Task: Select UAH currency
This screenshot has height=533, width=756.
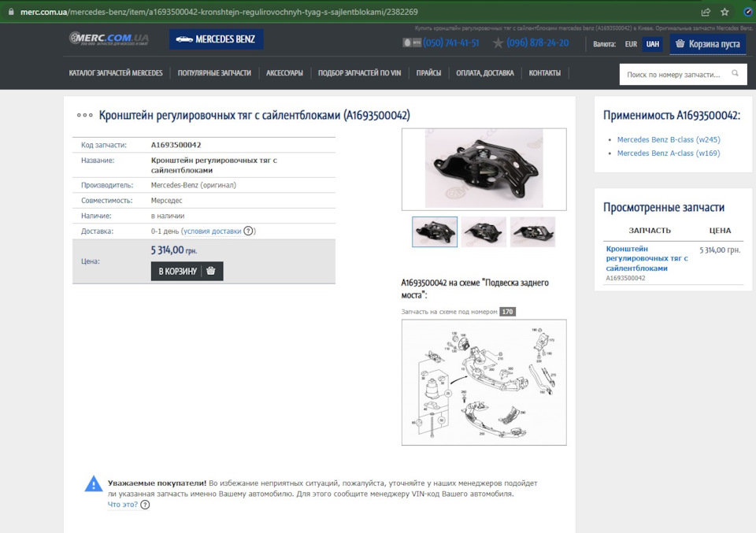Action: [x=652, y=44]
